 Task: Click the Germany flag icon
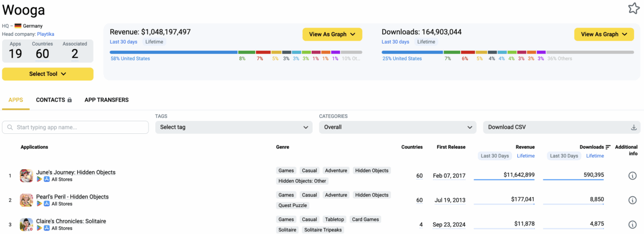(x=18, y=26)
